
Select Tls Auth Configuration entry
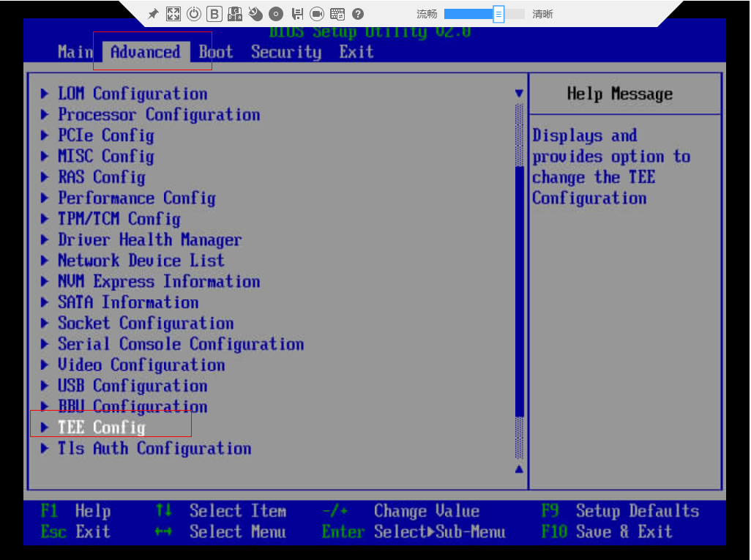[x=154, y=449]
